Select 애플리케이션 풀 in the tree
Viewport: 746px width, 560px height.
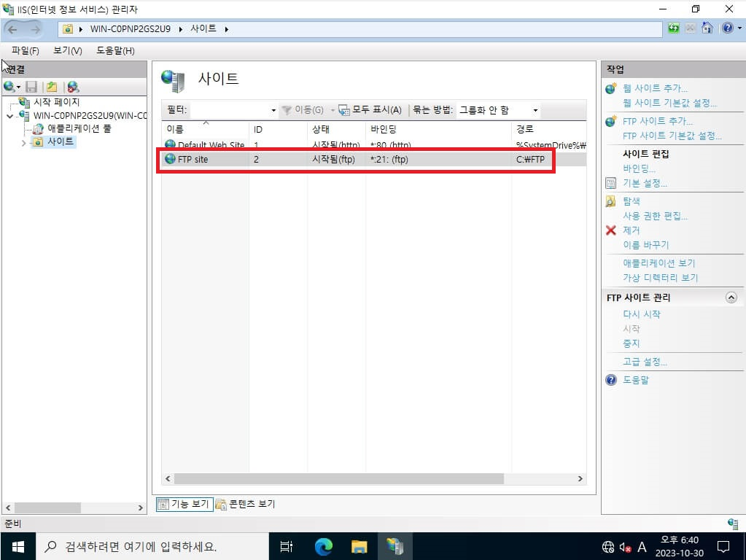click(x=79, y=128)
